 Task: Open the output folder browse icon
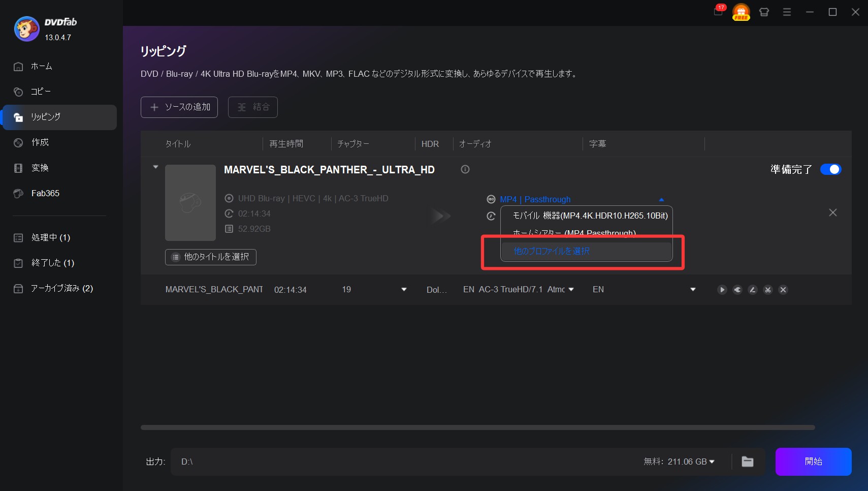coord(748,462)
